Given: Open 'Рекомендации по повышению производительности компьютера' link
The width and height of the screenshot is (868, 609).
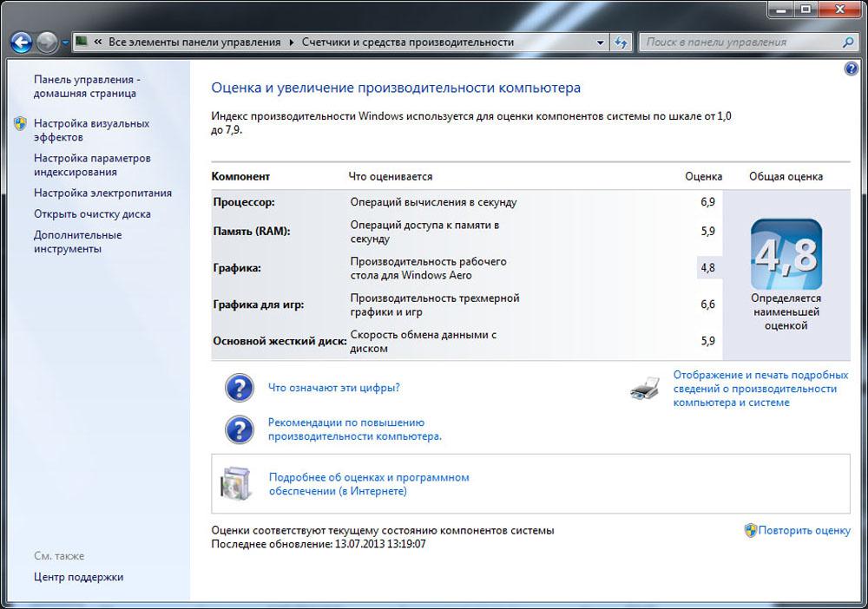Looking at the screenshot, I should click(x=354, y=429).
